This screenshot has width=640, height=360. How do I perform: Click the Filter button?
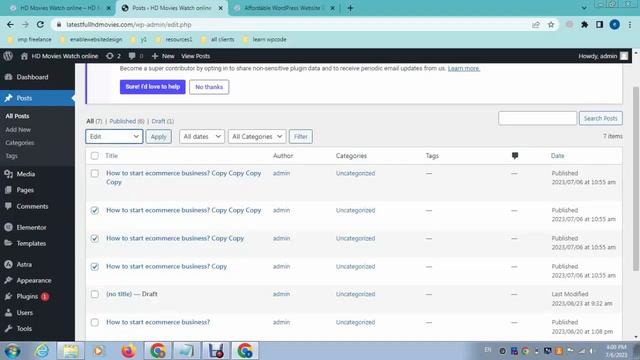click(301, 136)
